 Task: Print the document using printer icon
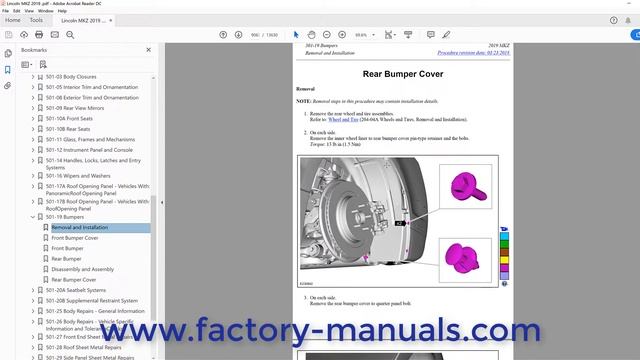pos(39,35)
